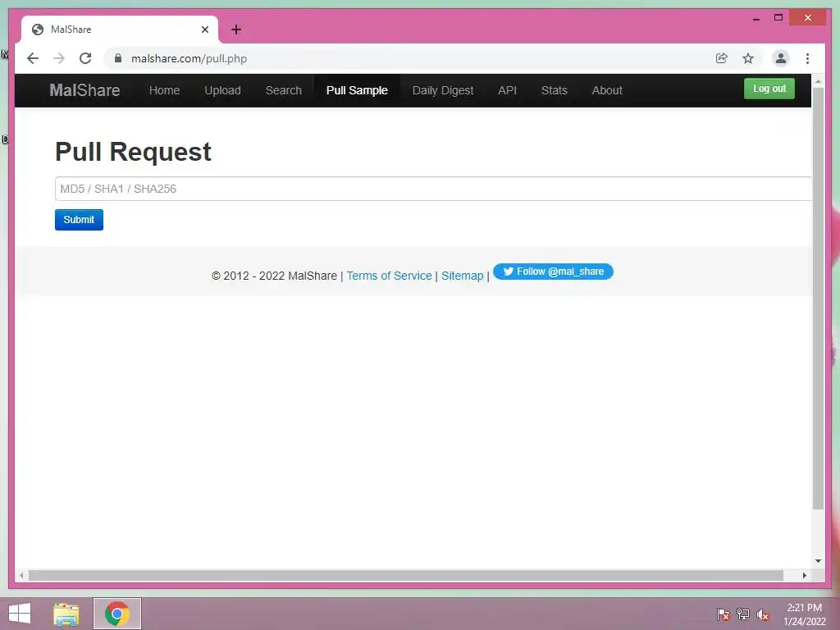Click the muted volume tray icon
The width and height of the screenshot is (840, 630).
(762, 614)
